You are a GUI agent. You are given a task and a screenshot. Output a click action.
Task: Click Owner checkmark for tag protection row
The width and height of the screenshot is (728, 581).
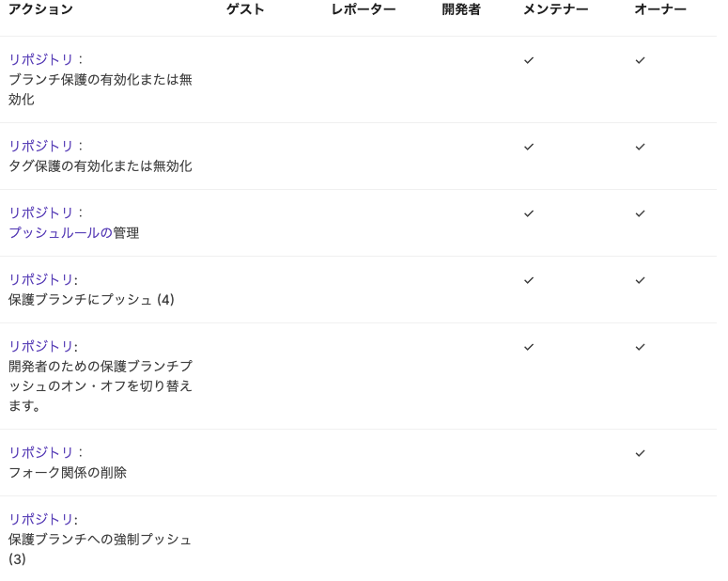(x=640, y=147)
